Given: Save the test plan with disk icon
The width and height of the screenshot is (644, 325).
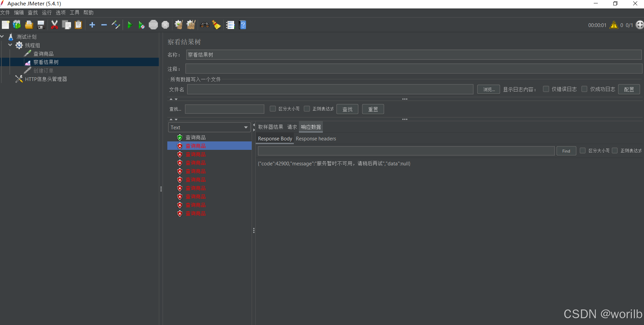Looking at the screenshot, I should [x=41, y=25].
